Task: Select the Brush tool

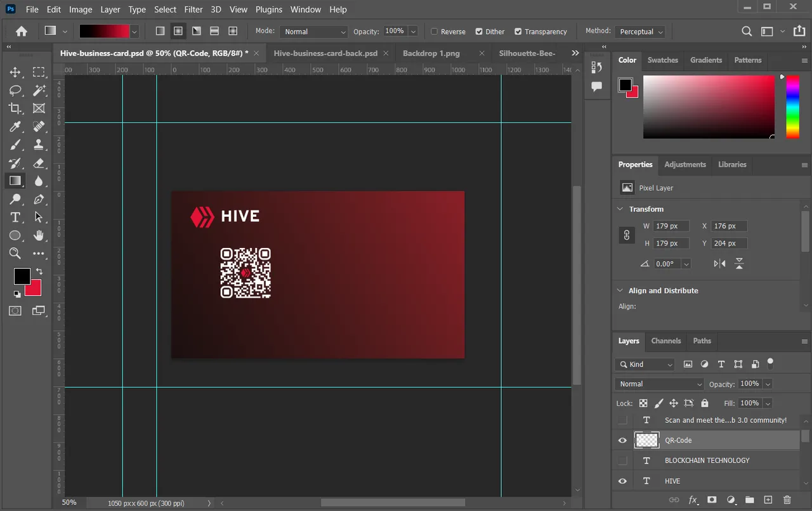Action: [x=15, y=145]
